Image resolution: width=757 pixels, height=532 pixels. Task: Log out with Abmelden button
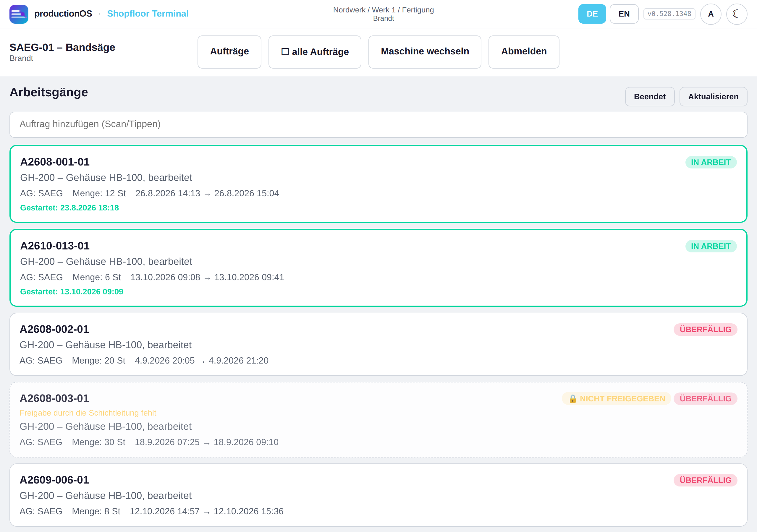coord(524,52)
